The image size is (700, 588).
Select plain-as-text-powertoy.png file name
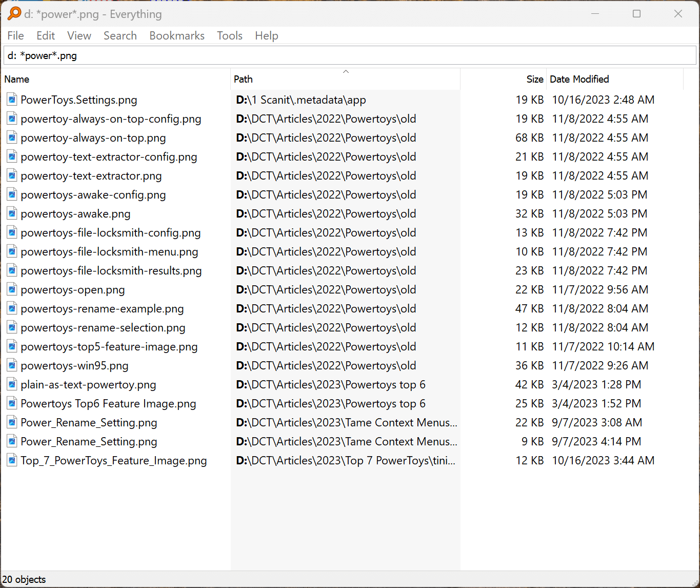(x=88, y=384)
